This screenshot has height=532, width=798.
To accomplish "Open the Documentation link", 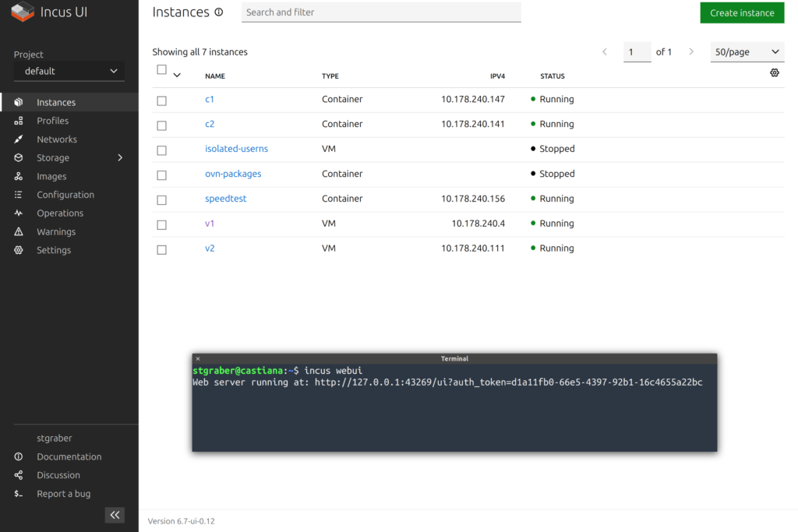I will click(69, 456).
